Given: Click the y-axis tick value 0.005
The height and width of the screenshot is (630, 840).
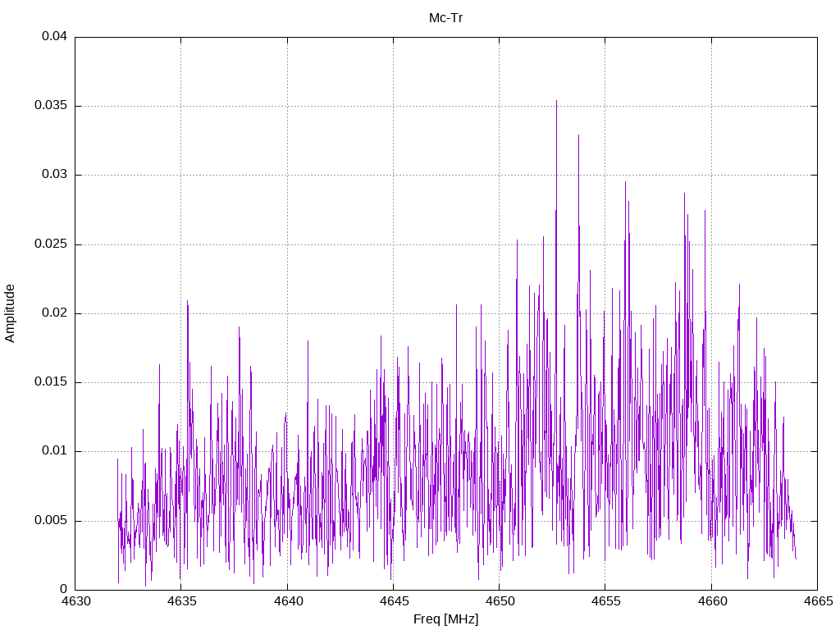Looking at the screenshot, I should [51, 521].
